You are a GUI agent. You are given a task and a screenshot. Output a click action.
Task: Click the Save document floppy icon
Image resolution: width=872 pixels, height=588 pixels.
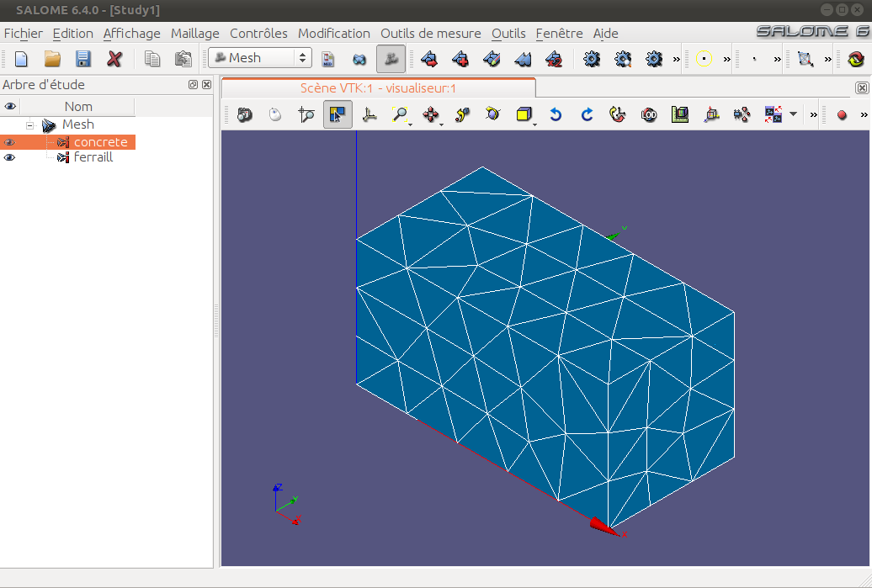click(x=82, y=59)
